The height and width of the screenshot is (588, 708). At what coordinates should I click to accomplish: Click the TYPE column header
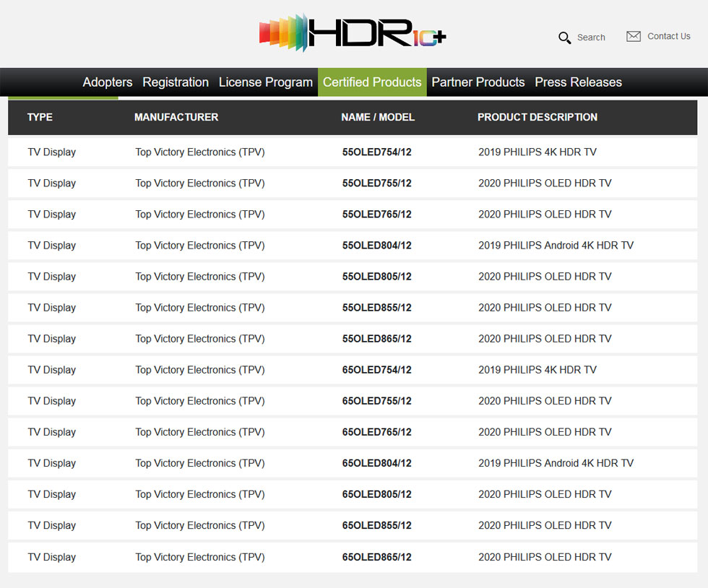pos(40,118)
